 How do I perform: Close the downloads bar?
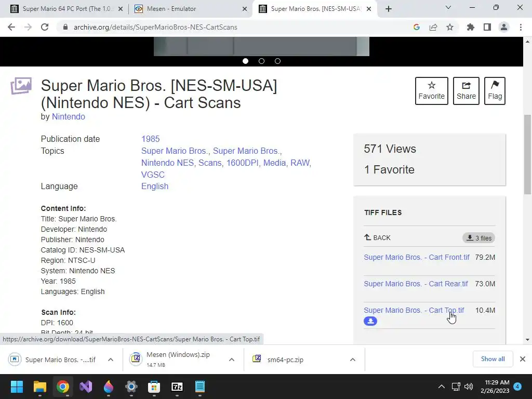(523, 359)
